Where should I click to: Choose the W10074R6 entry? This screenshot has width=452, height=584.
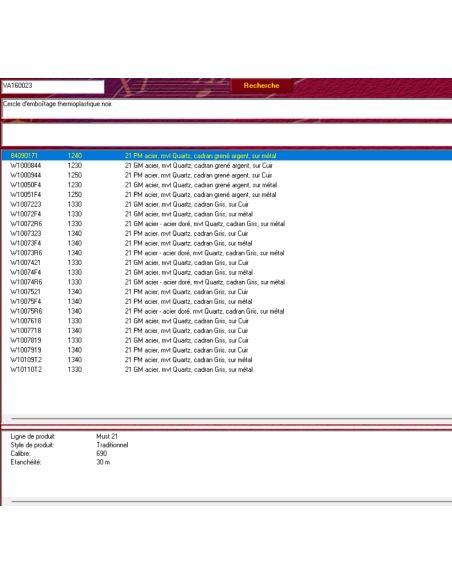(227, 282)
